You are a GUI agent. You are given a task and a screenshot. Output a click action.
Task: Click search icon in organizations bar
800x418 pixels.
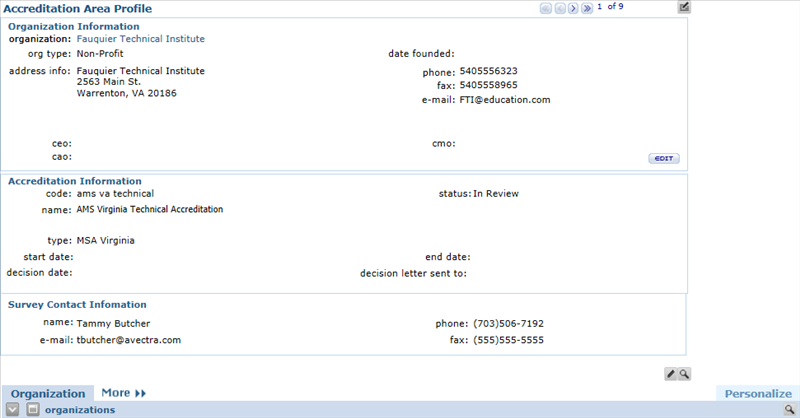pos(789,410)
